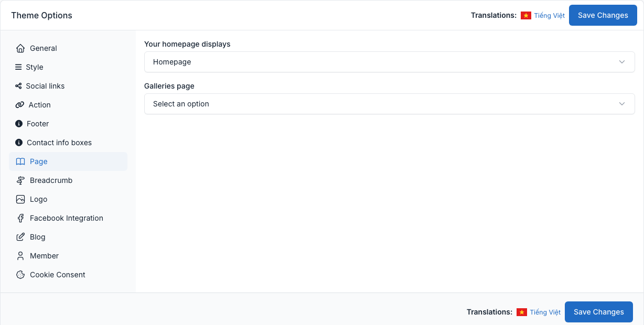Click the signpost icon for Breadcrumb

20,180
